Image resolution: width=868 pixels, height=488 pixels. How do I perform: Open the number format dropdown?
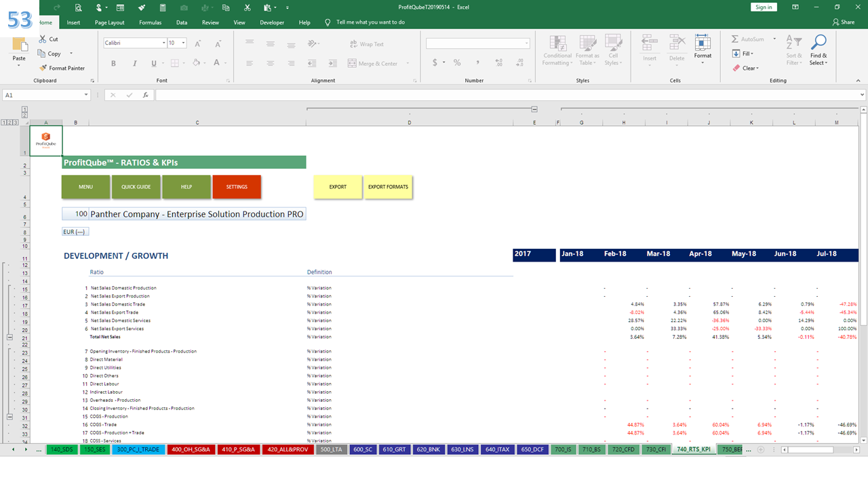527,43
